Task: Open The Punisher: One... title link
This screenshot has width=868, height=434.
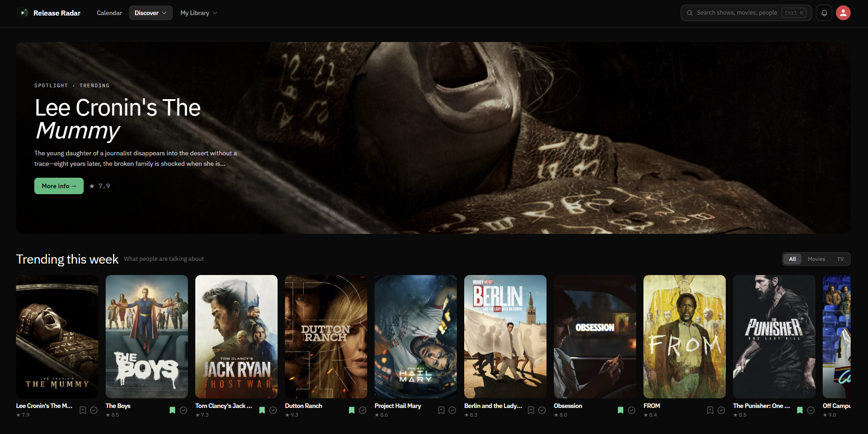Action: 761,406
